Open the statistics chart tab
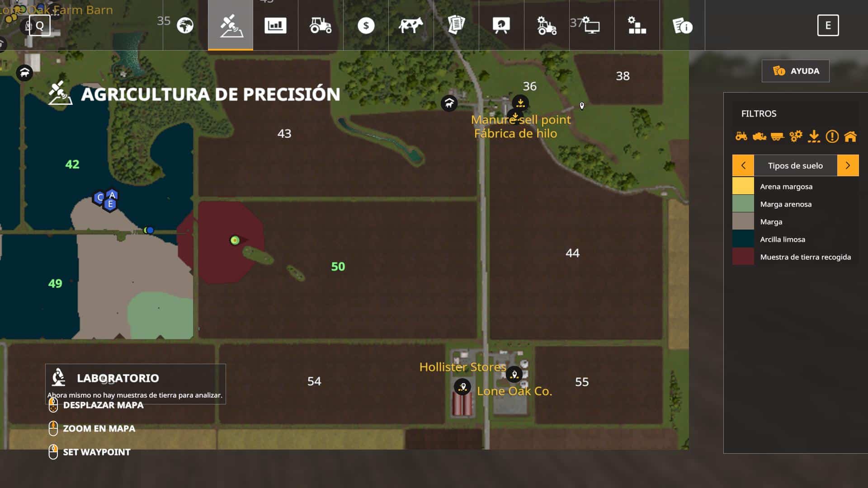 coord(275,25)
